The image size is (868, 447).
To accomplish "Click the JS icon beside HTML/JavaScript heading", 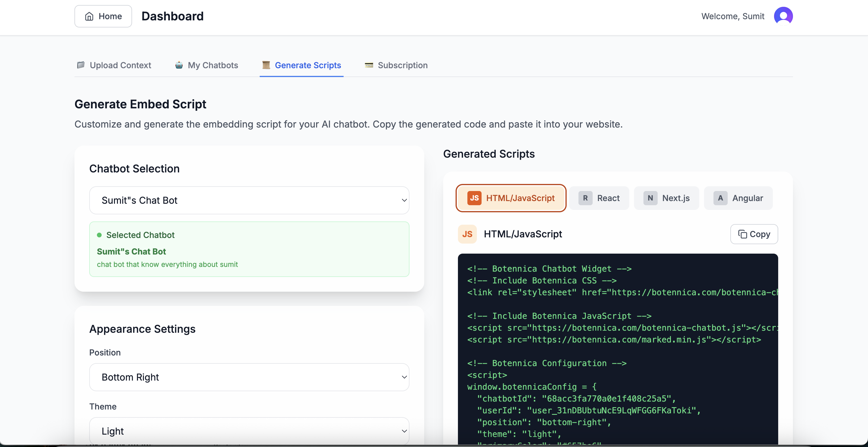I will (467, 234).
